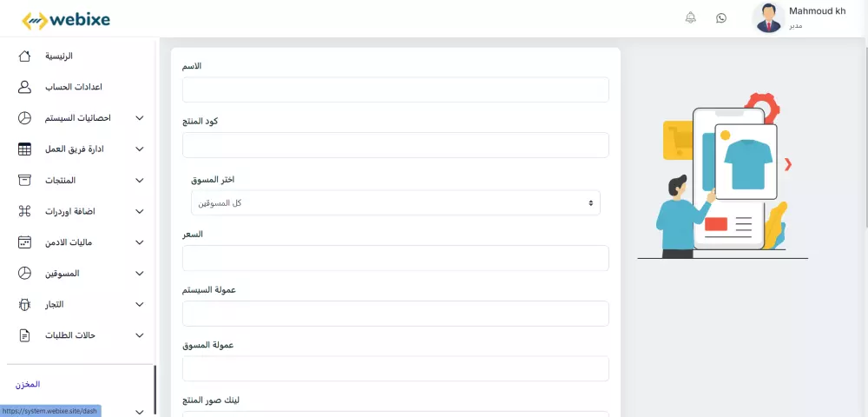Click المسوقين sidebar label
This screenshot has height=417, width=868.
pyautogui.click(x=62, y=273)
